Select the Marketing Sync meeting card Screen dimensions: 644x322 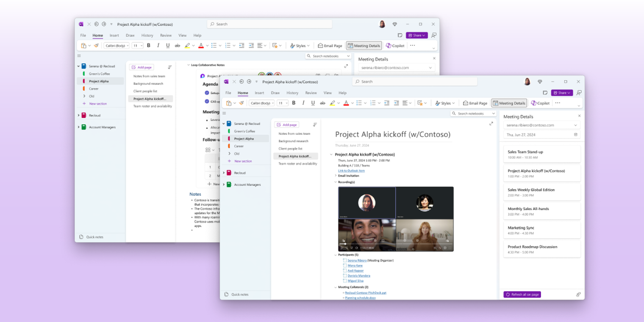pos(542,229)
